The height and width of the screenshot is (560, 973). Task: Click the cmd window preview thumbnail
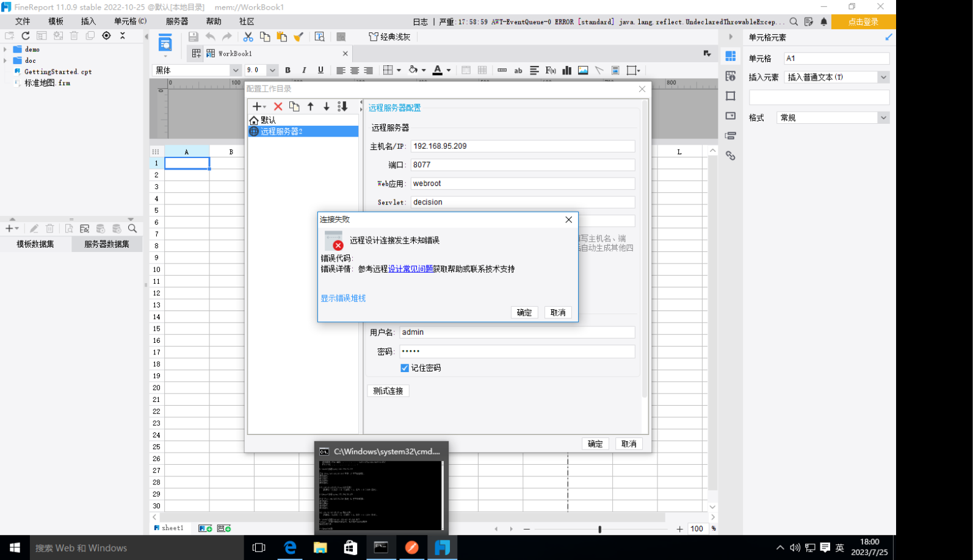[381, 495]
